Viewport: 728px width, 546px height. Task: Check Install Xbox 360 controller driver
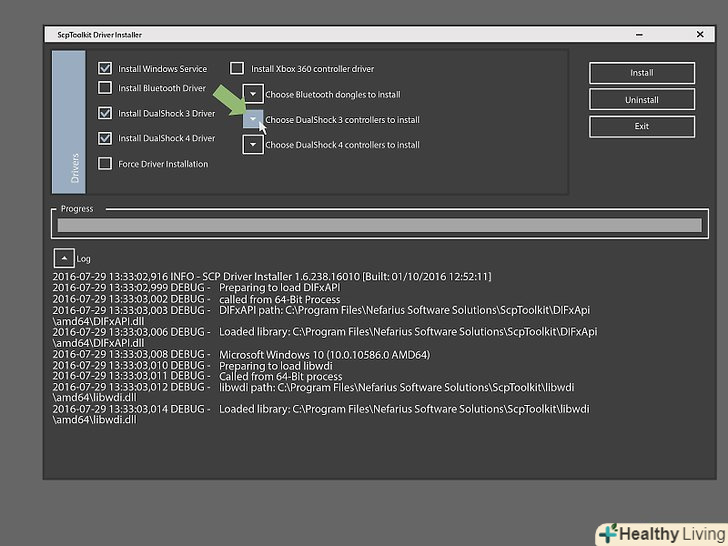pos(237,68)
